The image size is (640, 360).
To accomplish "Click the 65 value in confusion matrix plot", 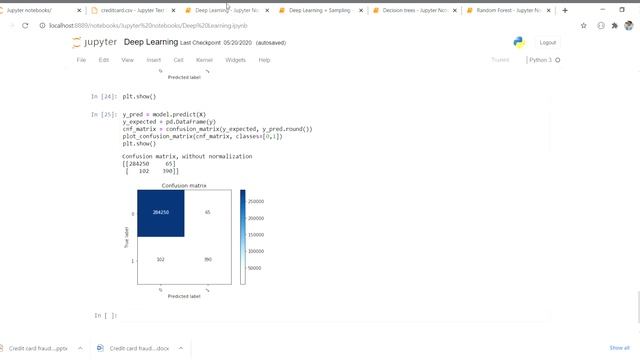I will point(207,212).
